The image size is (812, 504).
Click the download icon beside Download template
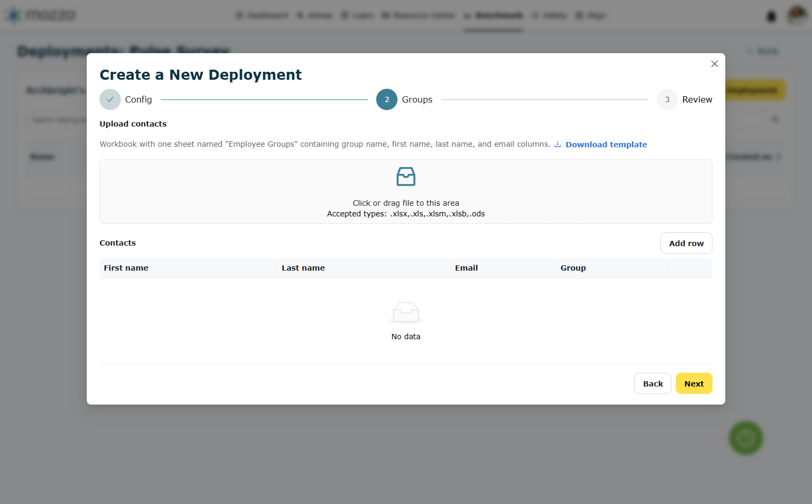(x=558, y=144)
